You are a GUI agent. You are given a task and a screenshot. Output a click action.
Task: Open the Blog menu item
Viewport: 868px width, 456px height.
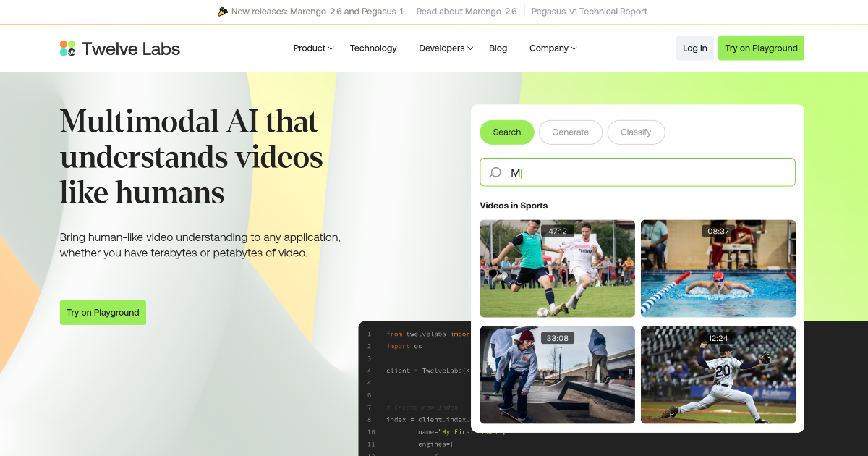pos(498,48)
